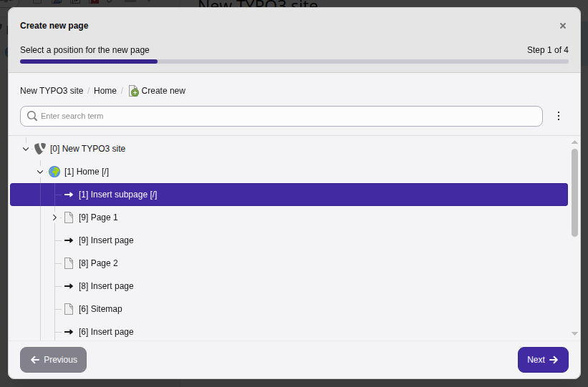Viewport: 588px width, 387px height.
Task: Click the arrow icon of Insert subpage
Action: pos(69,195)
